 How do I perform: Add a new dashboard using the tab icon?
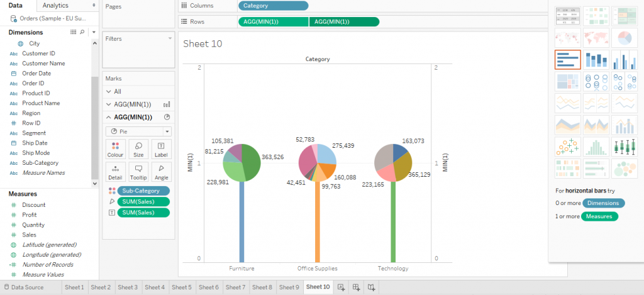point(356,287)
